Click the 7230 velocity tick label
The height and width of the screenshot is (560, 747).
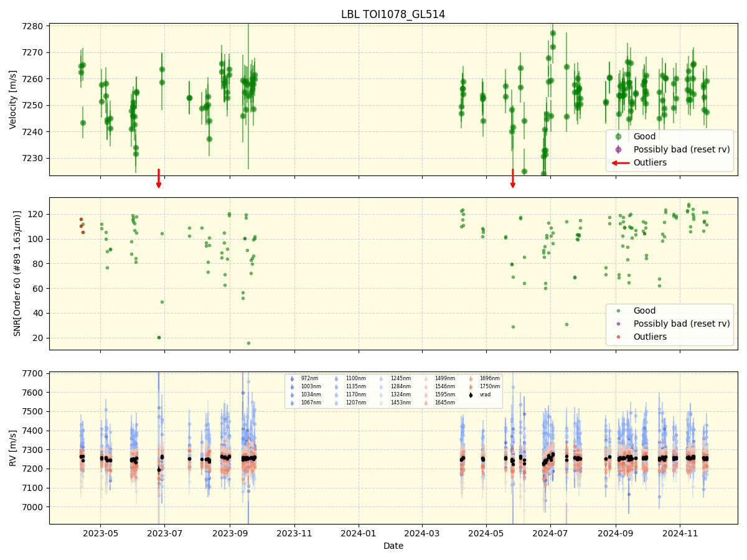tap(34, 158)
